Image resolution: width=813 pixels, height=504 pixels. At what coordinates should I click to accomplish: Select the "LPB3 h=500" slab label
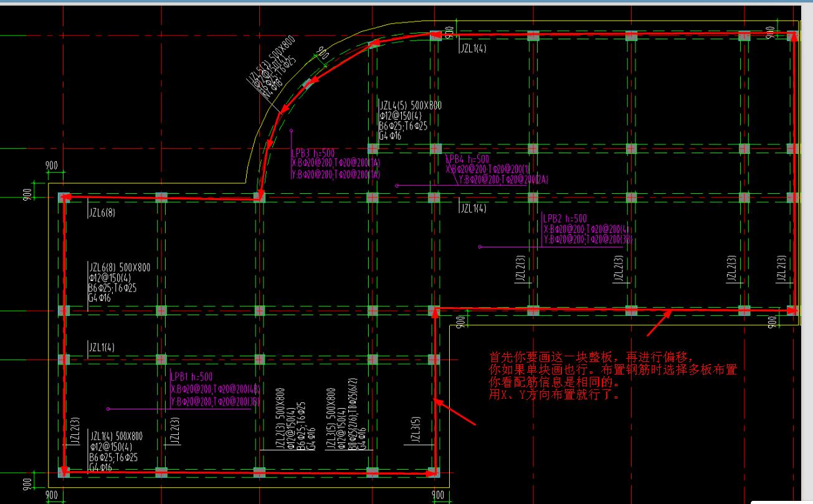313,153
